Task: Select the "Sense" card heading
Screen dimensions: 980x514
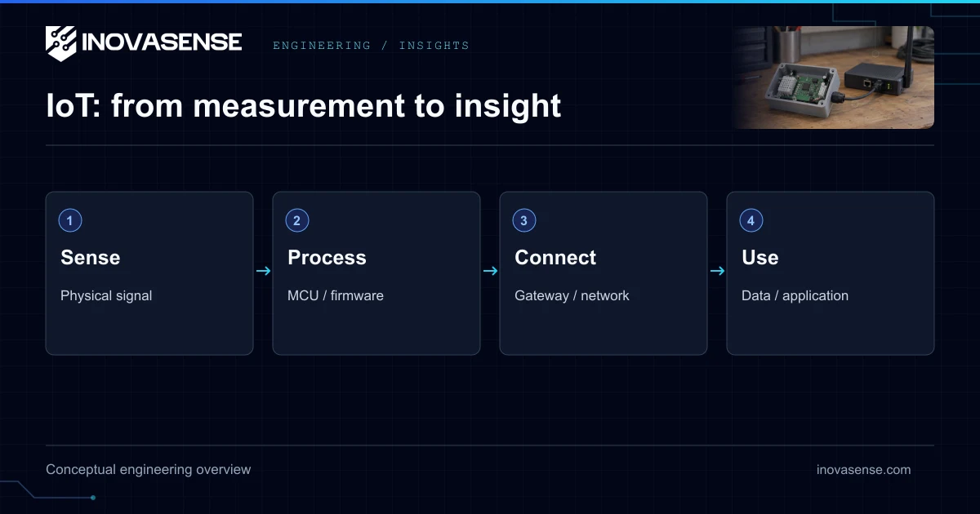Action: click(91, 258)
